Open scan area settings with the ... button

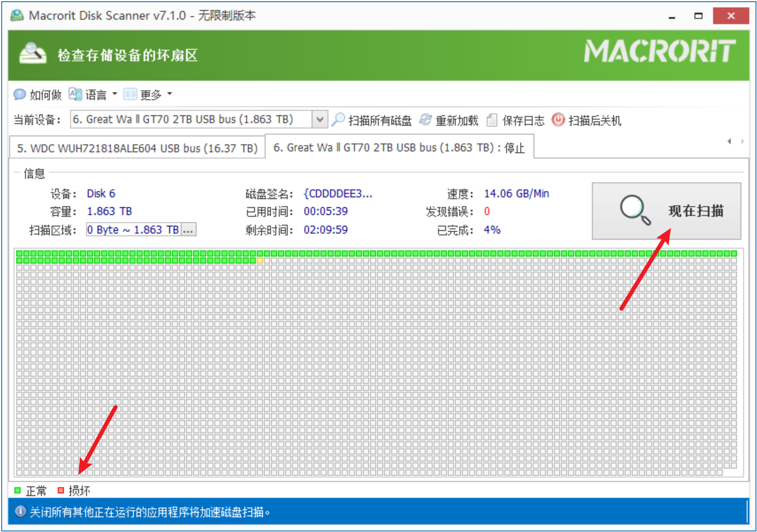pyautogui.click(x=188, y=230)
